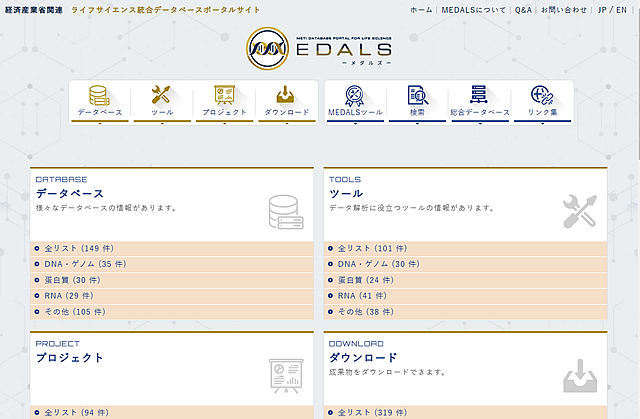Open database その他 (105 件)
This screenshot has width=640, height=419.
click(x=172, y=312)
